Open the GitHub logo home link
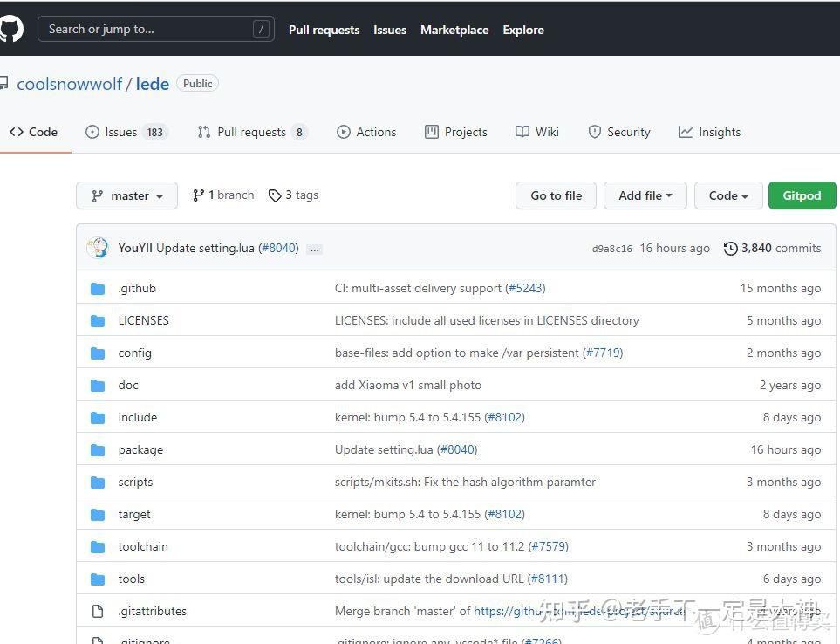The image size is (840, 644). (x=10, y=29)
